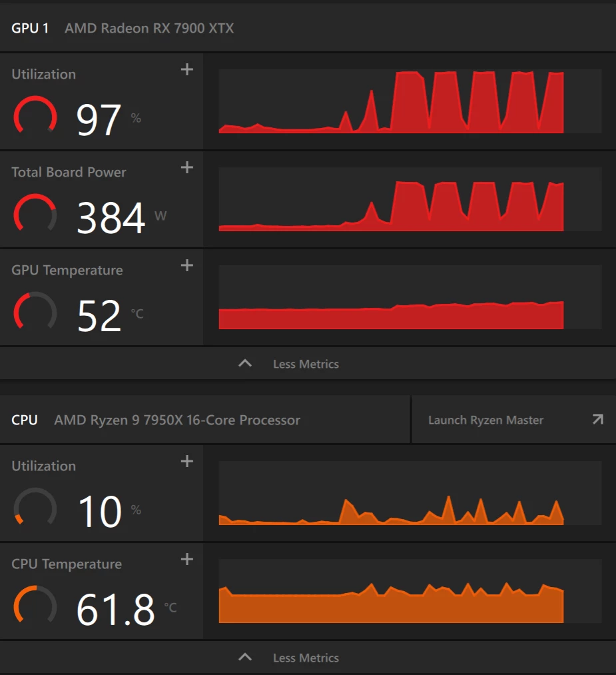Image resolution: width=616 pixels, height=675 pixels.
Task: Click Less Metrics text under GPU Temperature
Action: (x=306, y=364)
